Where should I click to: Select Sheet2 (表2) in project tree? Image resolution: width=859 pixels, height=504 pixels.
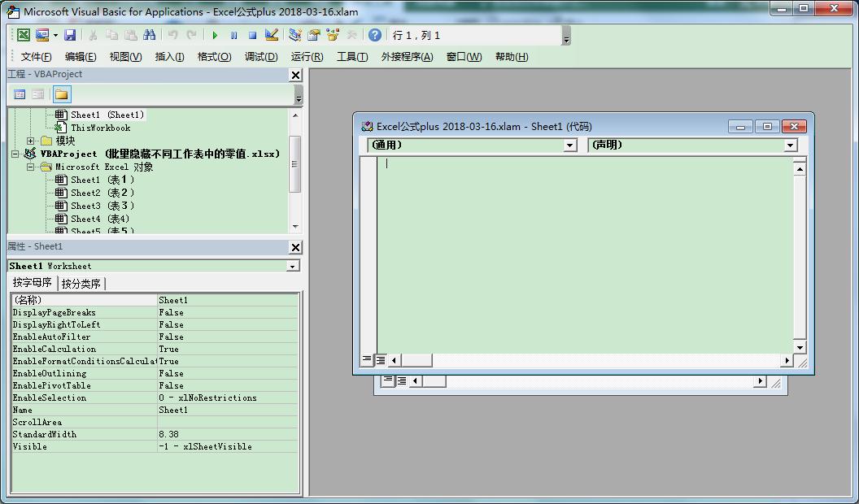(102, 193)
